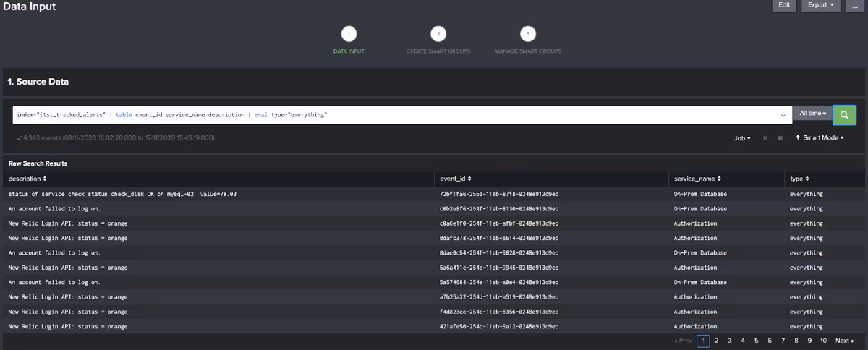Go to results page 9
The width and height of the screenshot is (868, 350).
[x=809, y=341]
